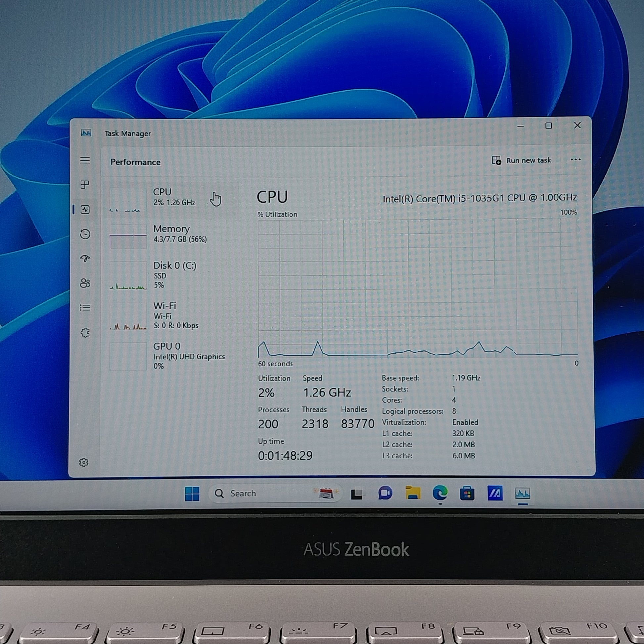The width and height of the screenshot is (644, 644).
Task: Click the Task Manager taskbar icon
Action: 522,493
